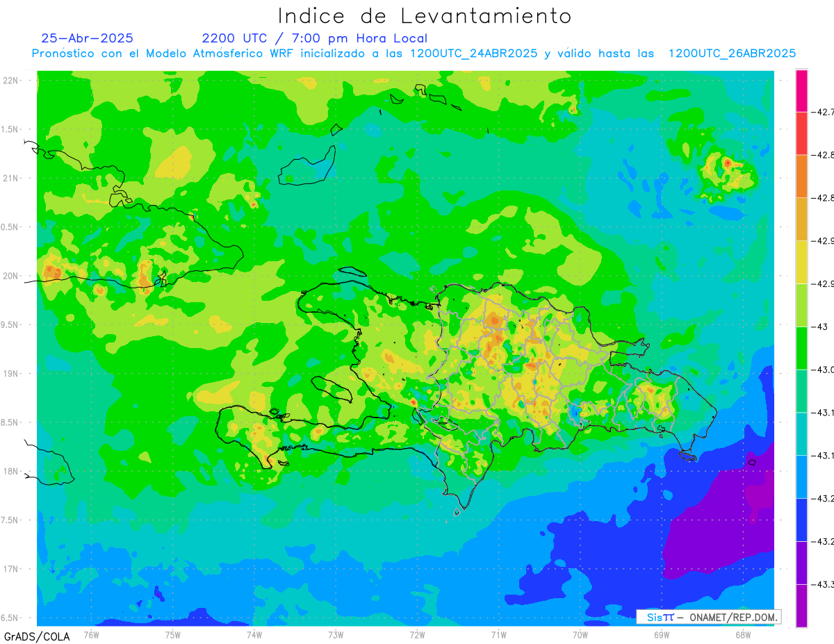This screenshot has height=644, width=834.
Task: Click the red swatch in the color bar
Action: [x=801, y=133]
